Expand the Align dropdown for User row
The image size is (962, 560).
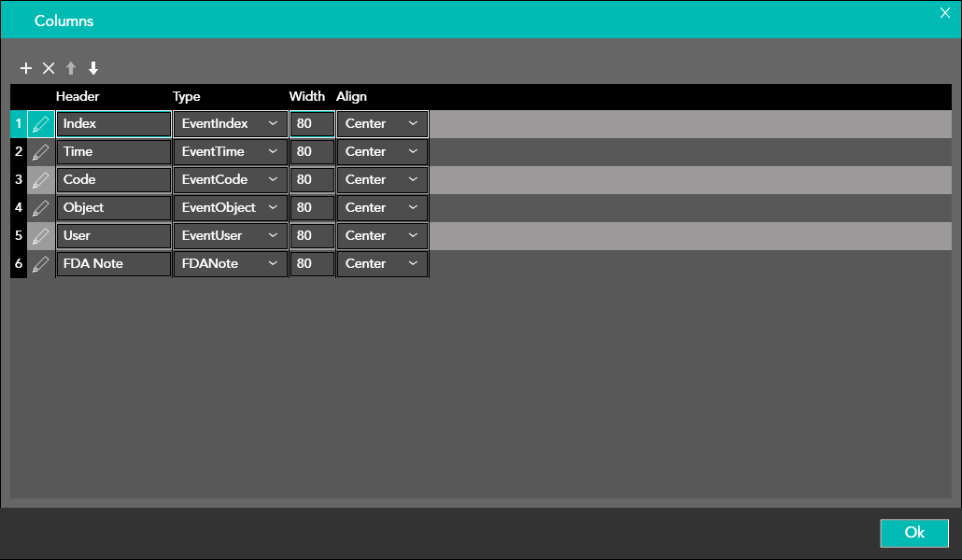(382, 236)
